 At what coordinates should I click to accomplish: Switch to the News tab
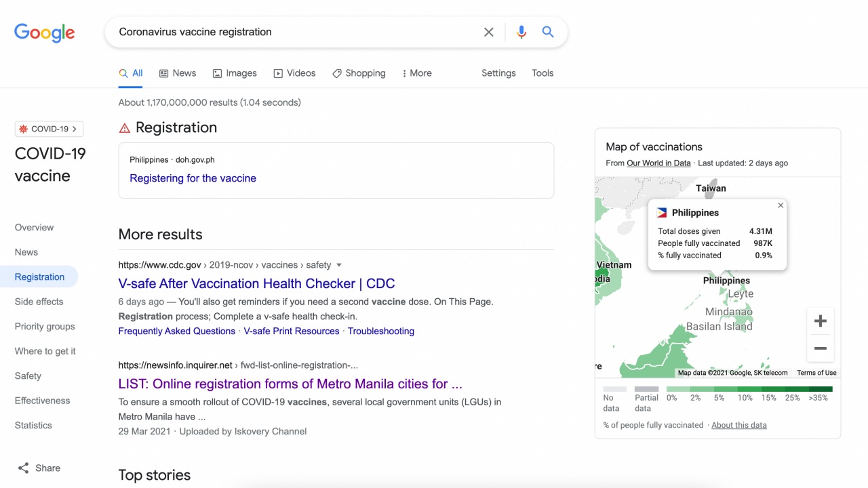pos(178,73)
